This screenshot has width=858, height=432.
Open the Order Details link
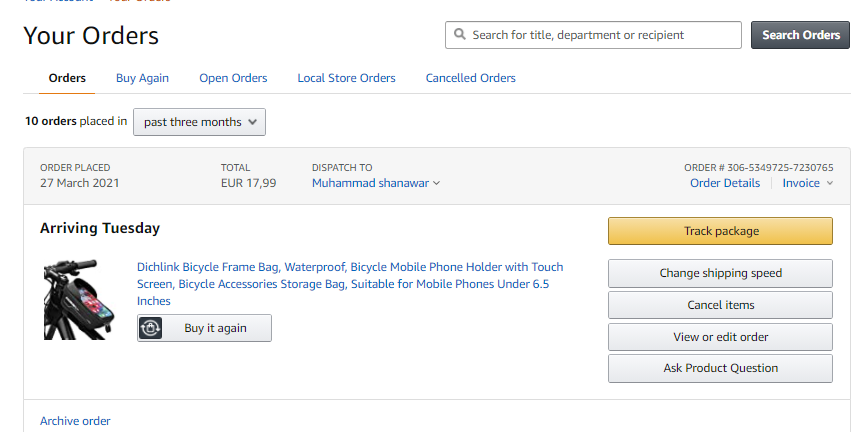pos(725,183)
